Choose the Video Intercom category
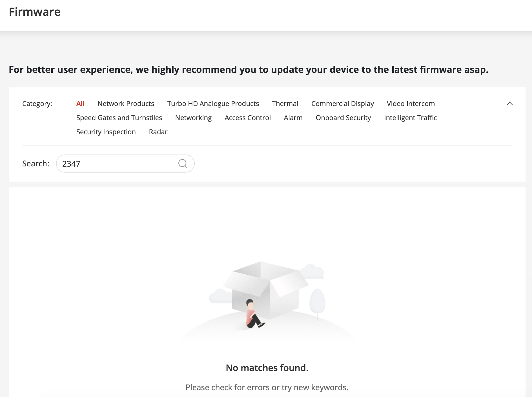 coord(411,103)
